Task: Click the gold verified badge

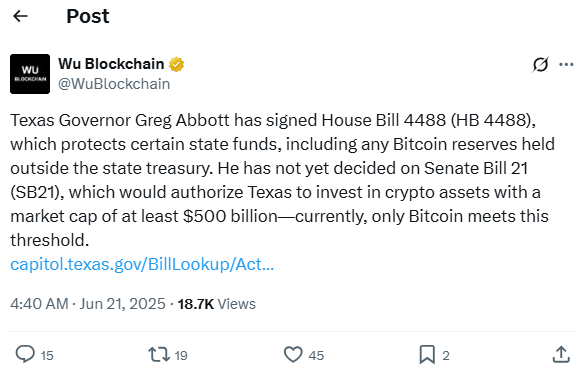Action: (177, 64)
